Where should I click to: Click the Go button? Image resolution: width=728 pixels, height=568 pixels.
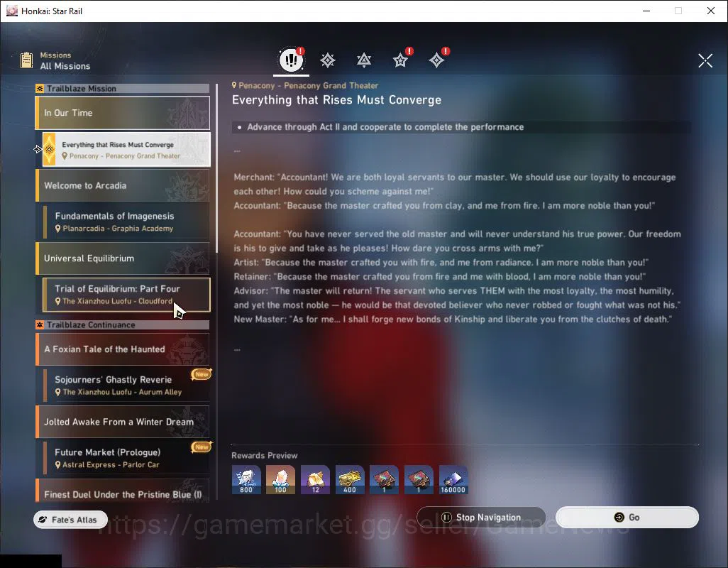627,518
